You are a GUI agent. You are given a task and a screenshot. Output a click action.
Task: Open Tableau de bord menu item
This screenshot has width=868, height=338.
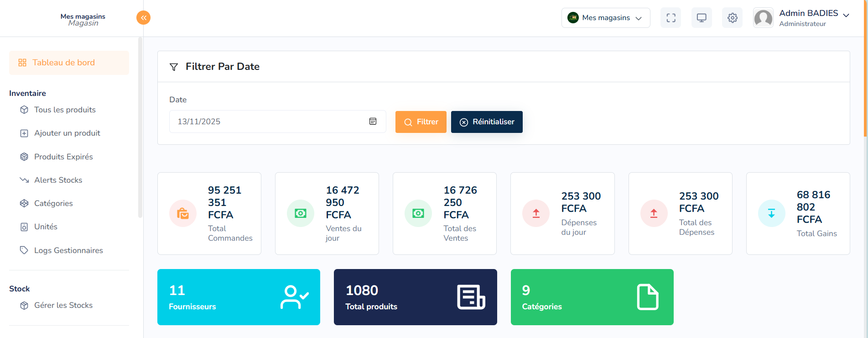tap(69, 63)
